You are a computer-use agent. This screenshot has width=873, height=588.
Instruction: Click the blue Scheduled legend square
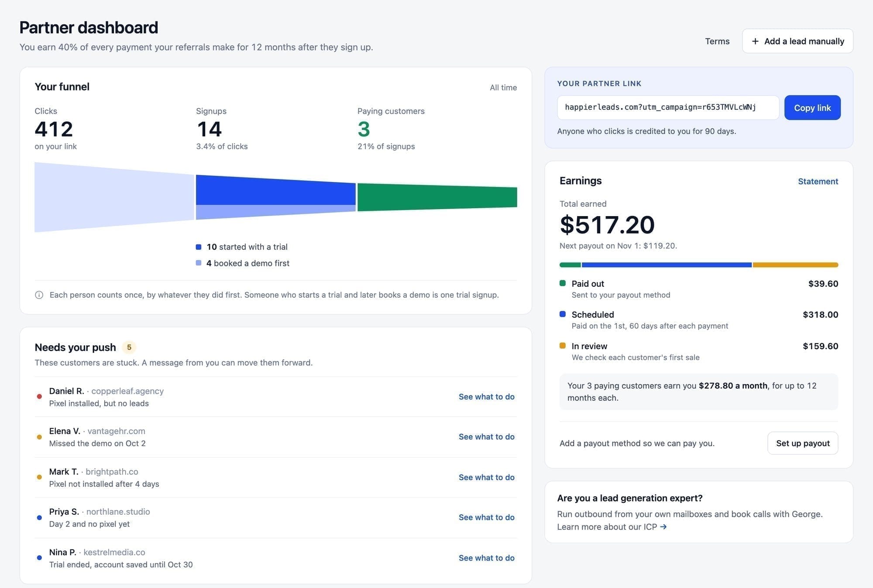click(x=563, y=314)
